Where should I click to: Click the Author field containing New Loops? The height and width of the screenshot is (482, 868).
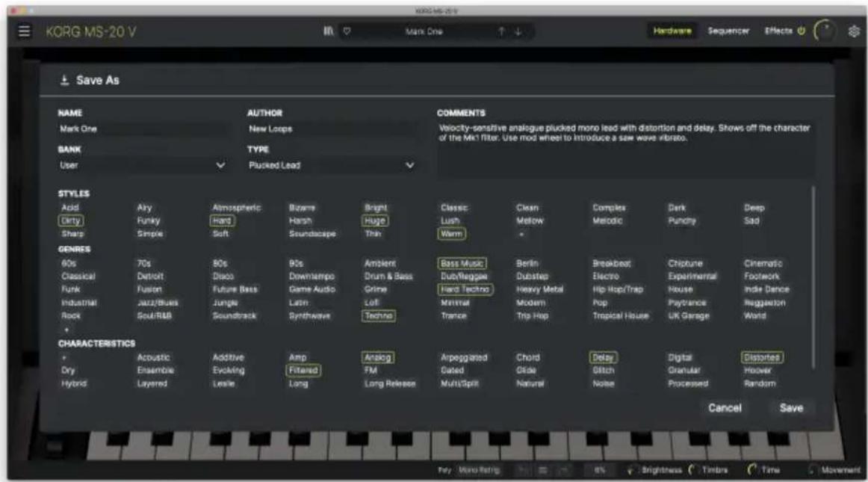point(332,129)
